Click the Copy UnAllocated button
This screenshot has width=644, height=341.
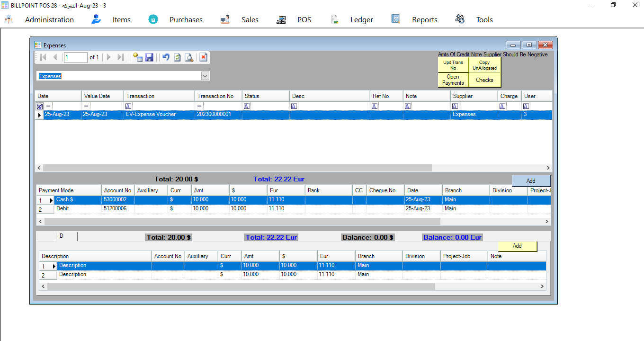coord(484,65)
